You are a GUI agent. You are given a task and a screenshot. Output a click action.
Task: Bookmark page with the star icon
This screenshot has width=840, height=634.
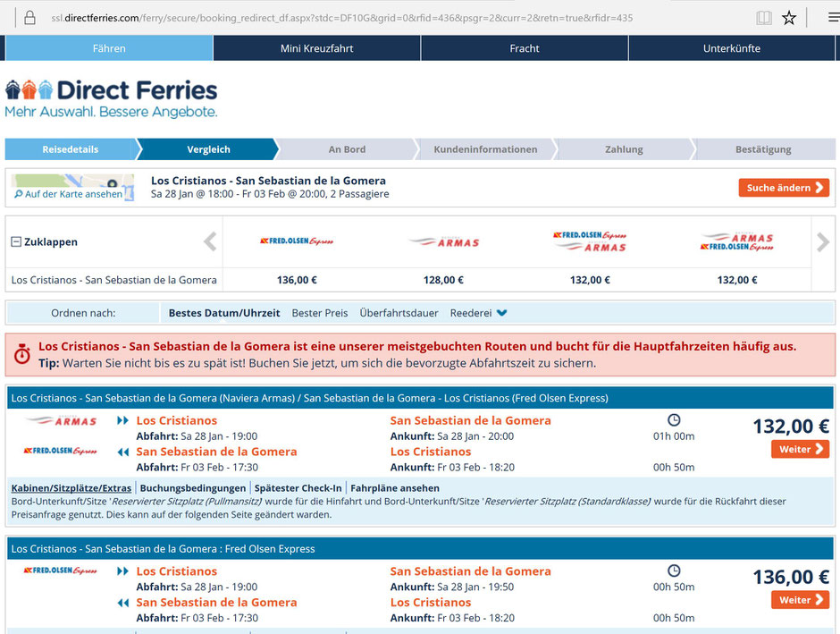click(788, 18)
